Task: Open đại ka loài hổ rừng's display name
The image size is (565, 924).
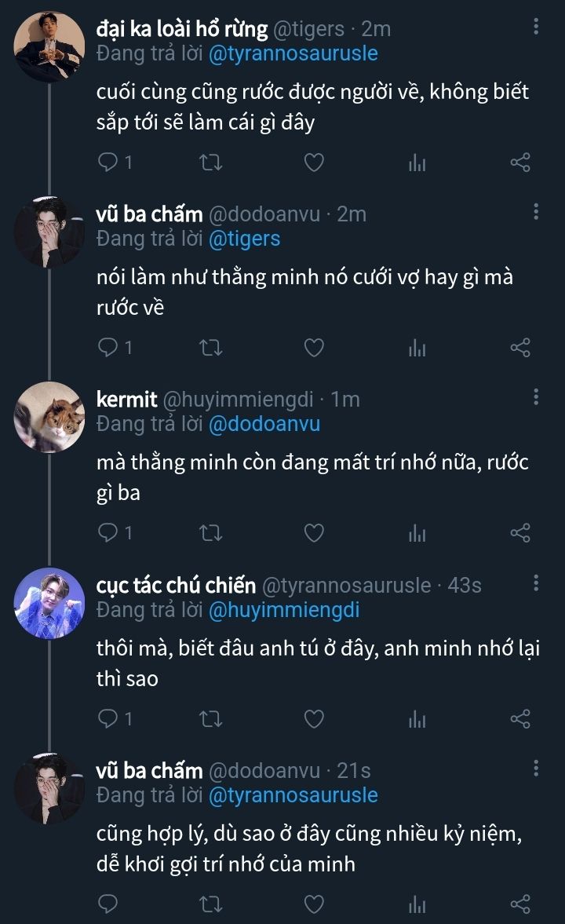Action: pyautogui.click(x=180, y=29)
